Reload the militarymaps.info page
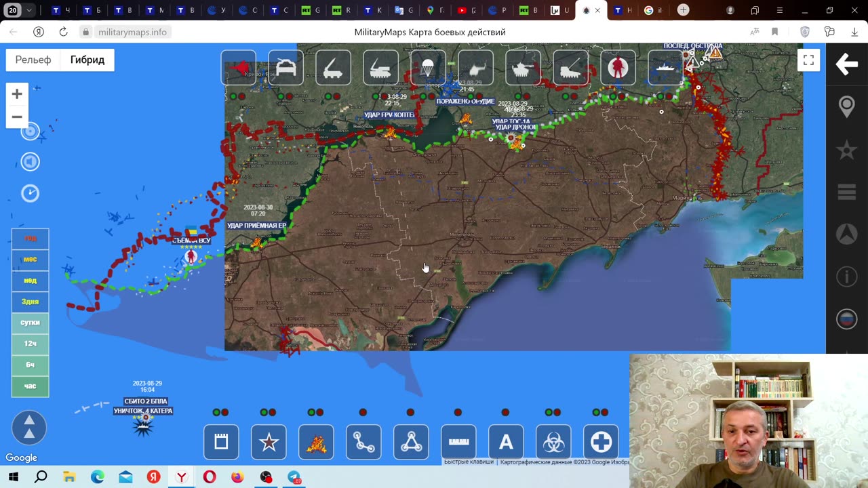This screenshot has width=868, height=488. coord(63,32)
